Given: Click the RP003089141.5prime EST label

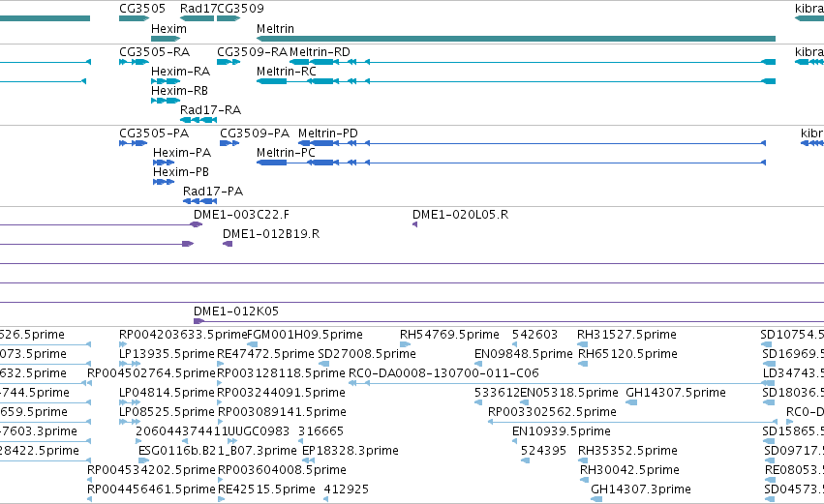Looking at the screenshot, I should (282, 413).
